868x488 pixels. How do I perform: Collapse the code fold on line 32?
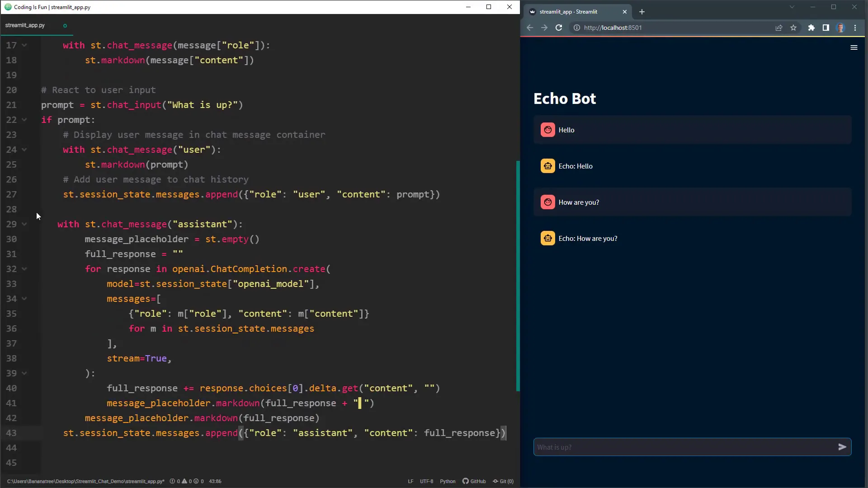click(24, 269)
